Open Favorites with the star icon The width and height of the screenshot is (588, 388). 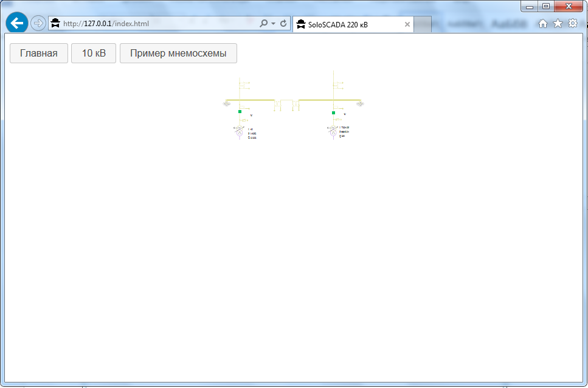coord(558,23)
